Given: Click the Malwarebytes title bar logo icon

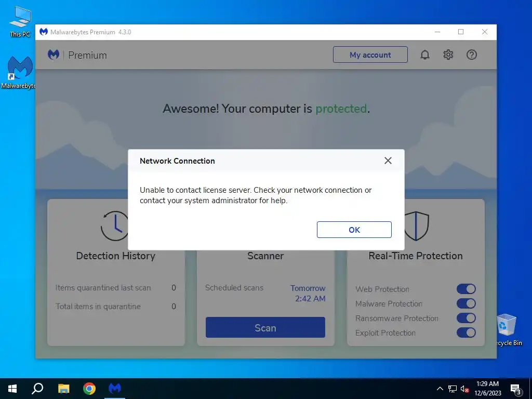Looking at the screenshot, I should [x=44, y=32].
